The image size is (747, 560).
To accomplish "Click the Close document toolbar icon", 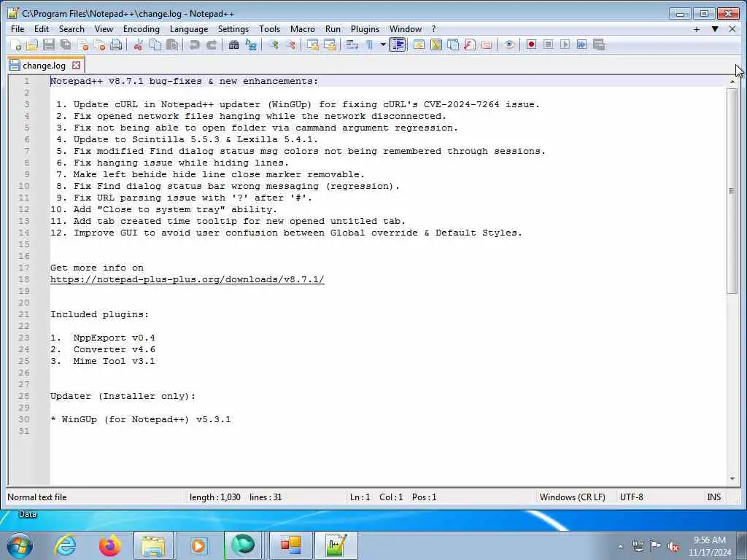I will tap(83, 44).
